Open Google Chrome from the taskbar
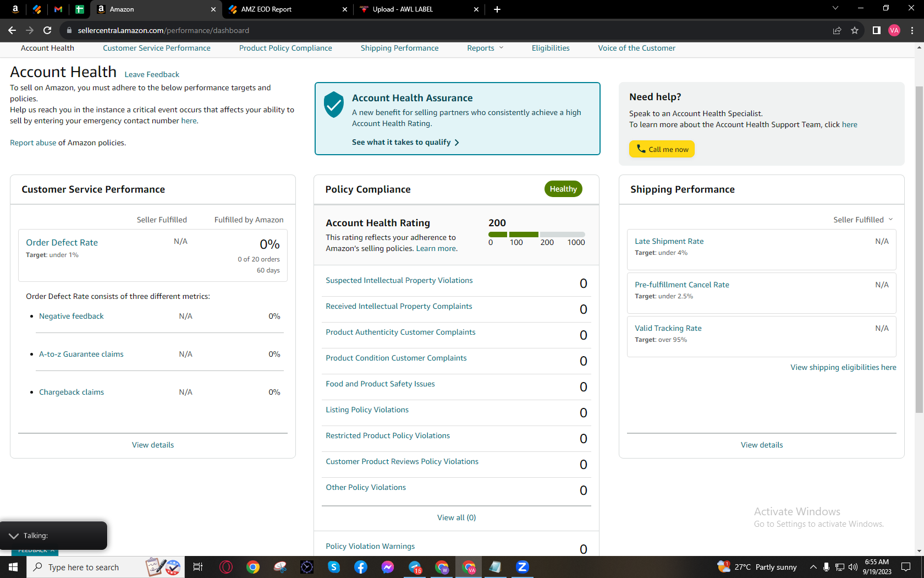Viewport: 924px width, 578px height. [x=253, y=567]
